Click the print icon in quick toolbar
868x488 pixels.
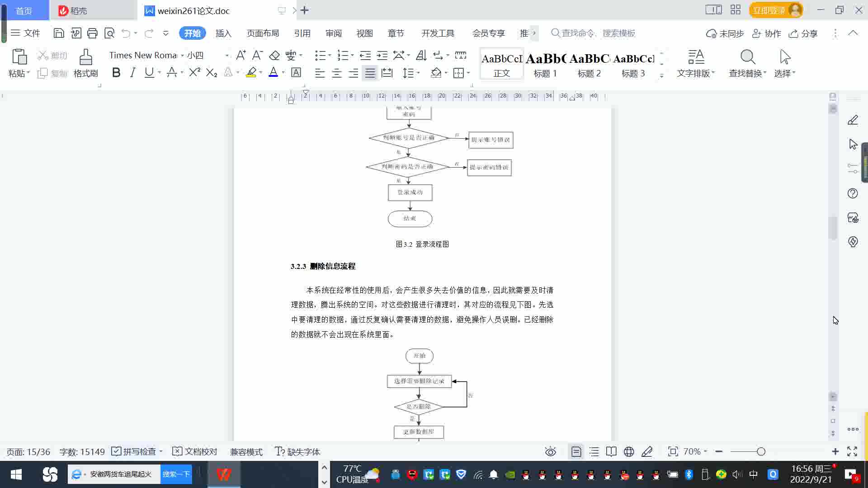point(92,33)
